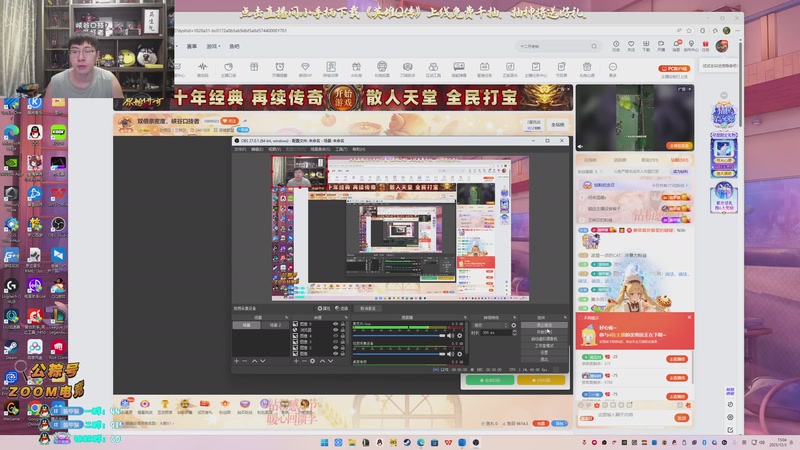Viewport: 800px width, 450px height.
Task: Open OBS 工具(T) menu
Action: [x=341, y=149]
